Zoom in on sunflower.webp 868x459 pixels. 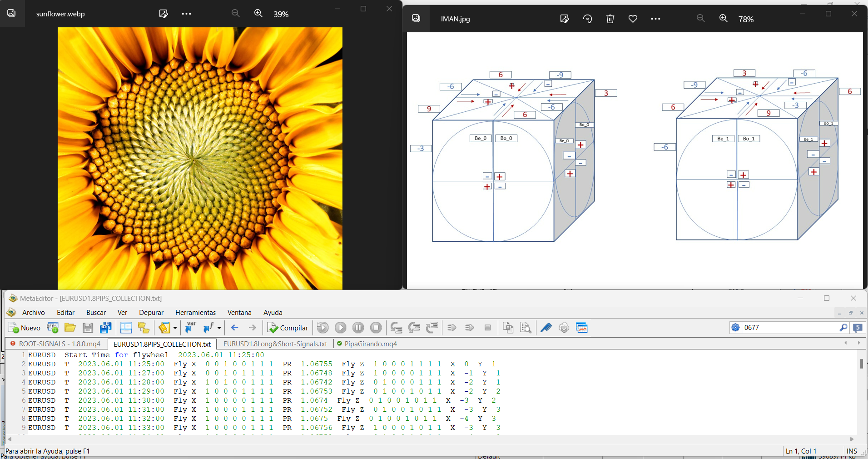coord(258,14)
